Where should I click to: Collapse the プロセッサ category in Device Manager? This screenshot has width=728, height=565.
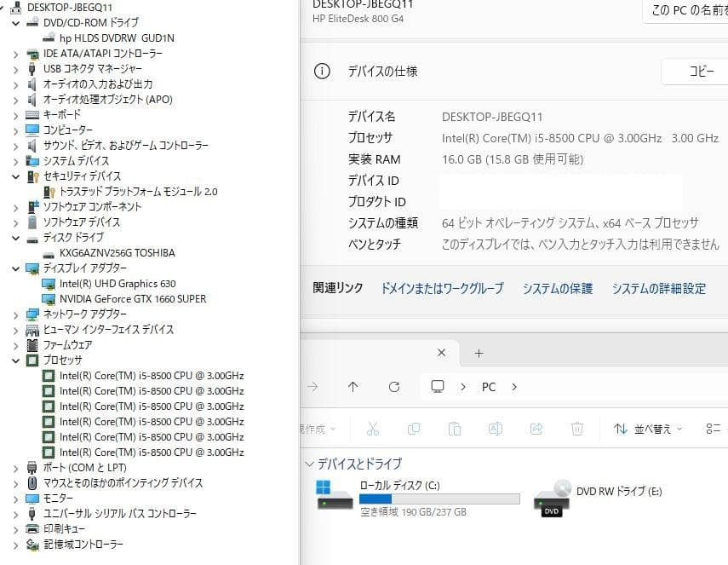(x=18, y=360)
